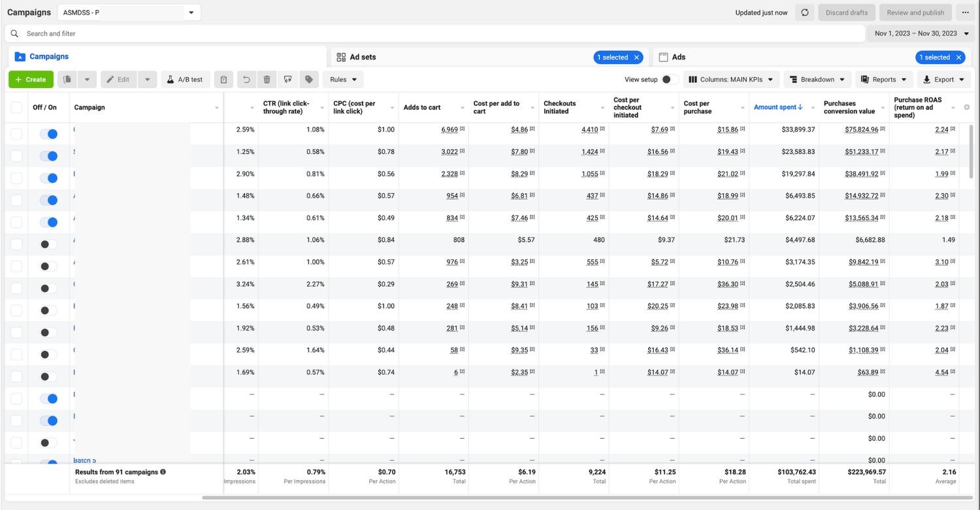The height and width of the screenshot is (510, 980).
Task: Click the magnifier search icon
Action: (x=14, y=33)
